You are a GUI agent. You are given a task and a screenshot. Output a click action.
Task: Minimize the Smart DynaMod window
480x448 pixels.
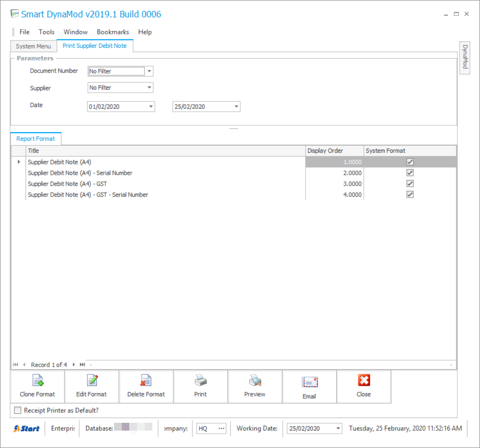tap(446, 14)
